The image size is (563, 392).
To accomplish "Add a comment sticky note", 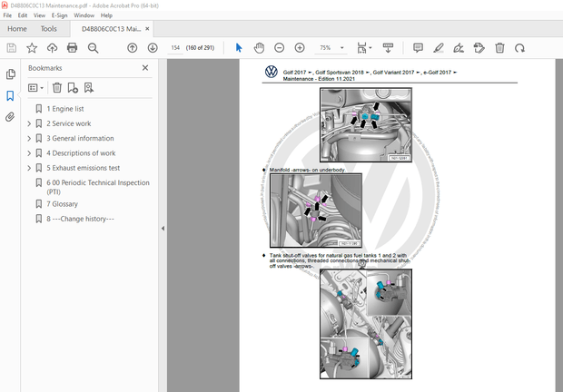I will tap(418, 48).
